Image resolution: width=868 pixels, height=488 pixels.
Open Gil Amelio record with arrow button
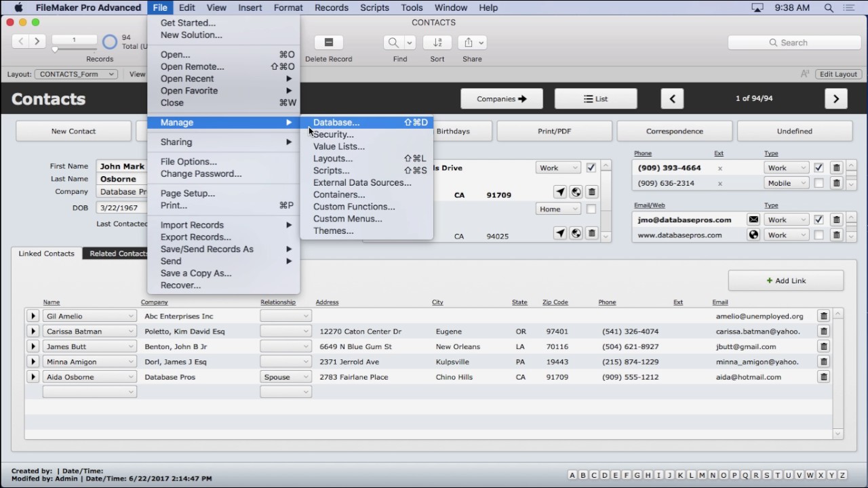(x=33, y=316)
